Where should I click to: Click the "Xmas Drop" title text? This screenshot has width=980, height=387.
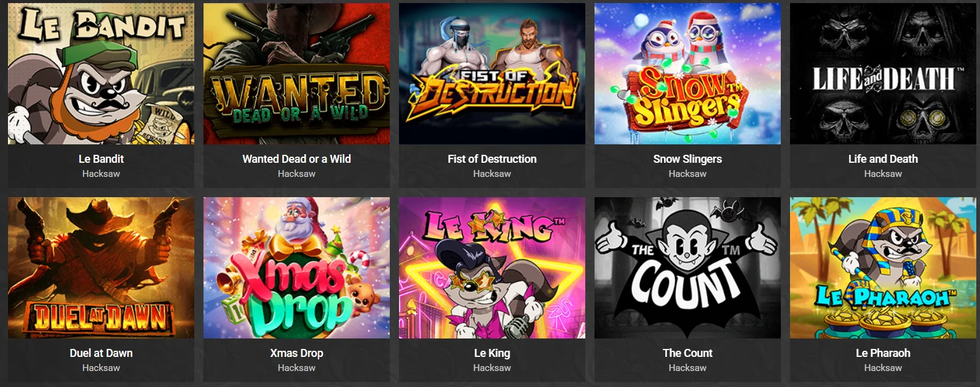tap(296, 353)
